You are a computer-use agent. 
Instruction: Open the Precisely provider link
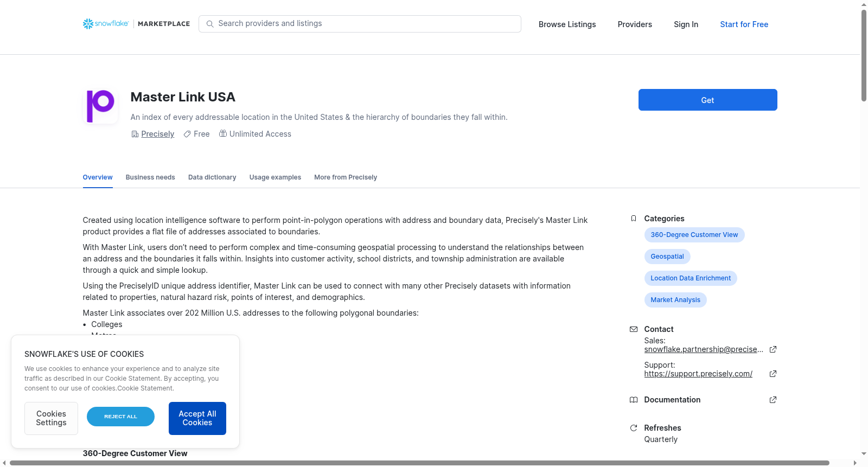point(158,134)
